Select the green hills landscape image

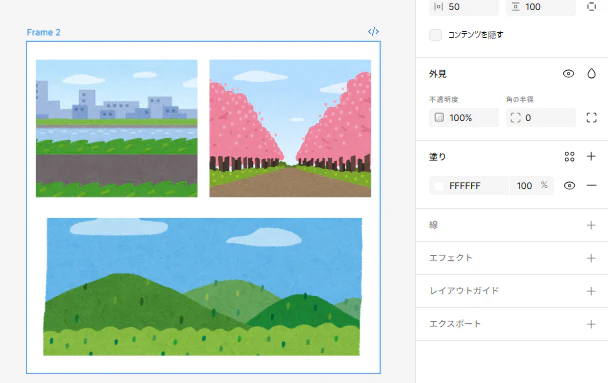coord(202,286)
